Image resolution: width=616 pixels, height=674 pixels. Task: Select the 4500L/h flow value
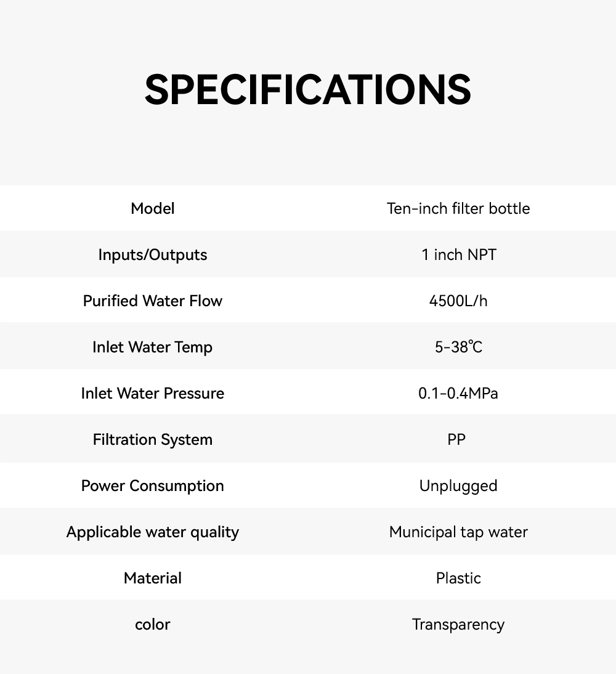point(458,301)
